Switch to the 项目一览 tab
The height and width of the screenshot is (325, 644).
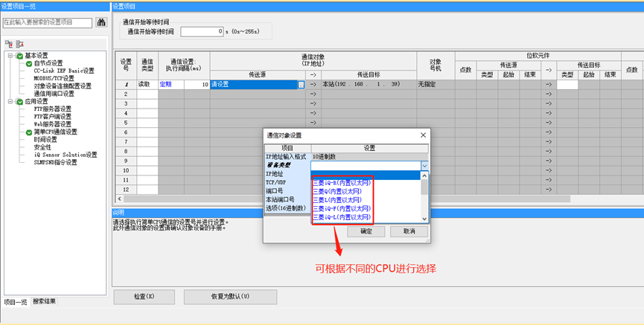[15, 301]
